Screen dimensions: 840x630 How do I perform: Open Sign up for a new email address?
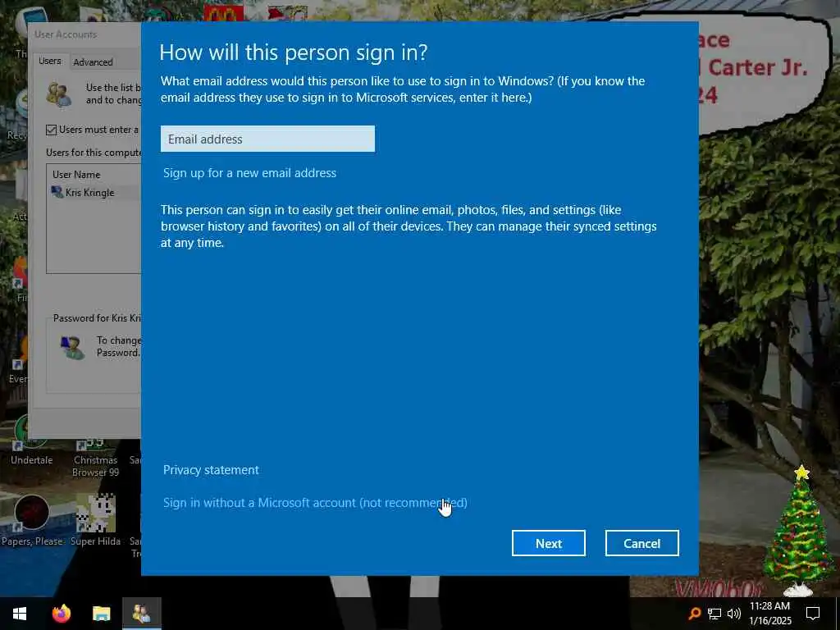point(249,173)
